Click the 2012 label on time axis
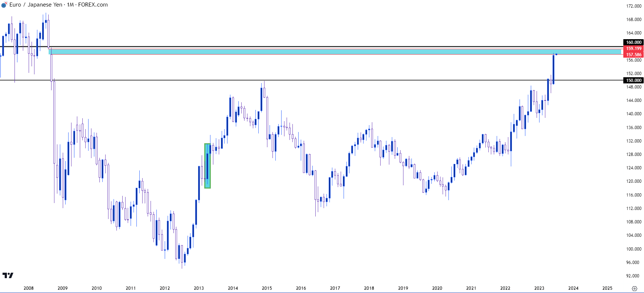 pyautogui.click(x=165, y=288)
